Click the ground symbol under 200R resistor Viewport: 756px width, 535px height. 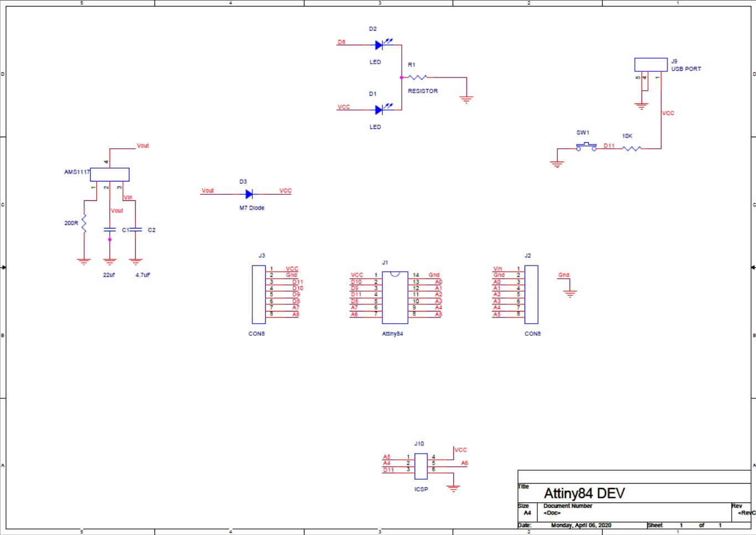click(84, 262)
